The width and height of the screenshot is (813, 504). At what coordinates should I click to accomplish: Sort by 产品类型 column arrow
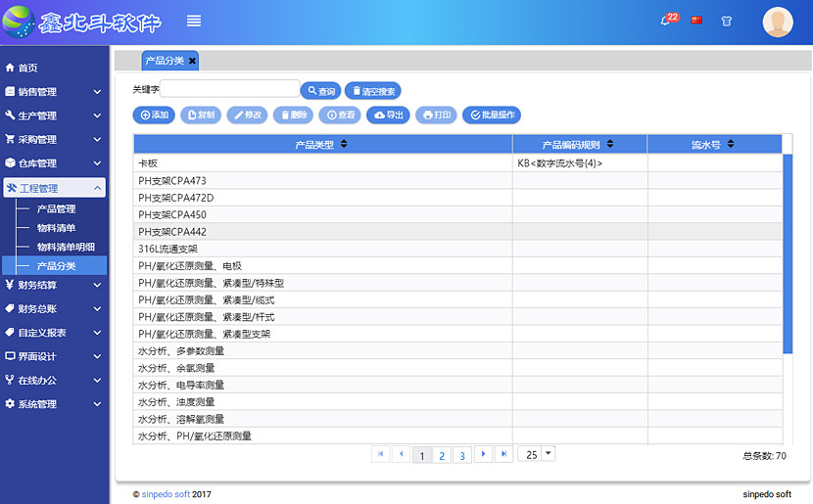(x=344, y=144)
